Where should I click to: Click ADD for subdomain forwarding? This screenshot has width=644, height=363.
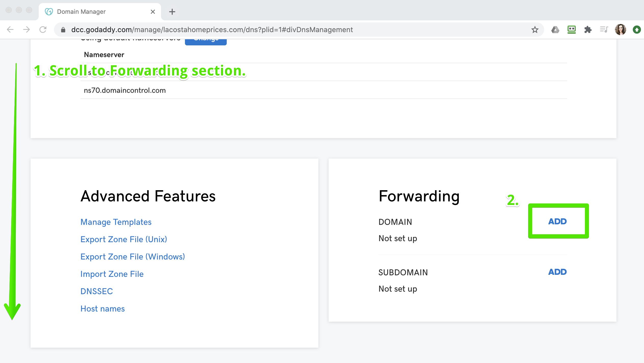[557, 272]
